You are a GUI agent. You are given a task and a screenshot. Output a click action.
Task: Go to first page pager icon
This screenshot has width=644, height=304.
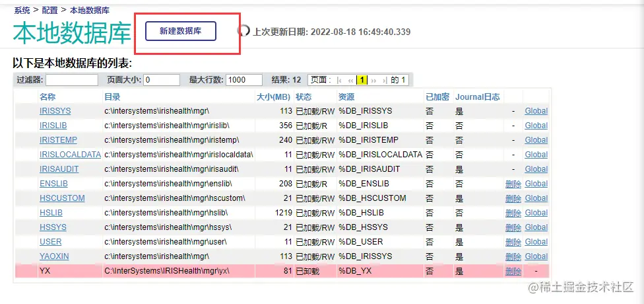[x=339, y=80]
